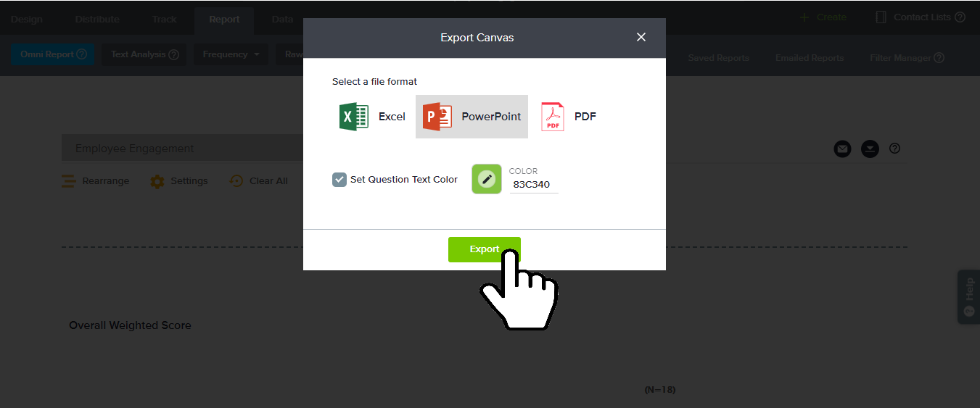Viewport: 980px width, 408px height.
Task: Open the Help side tab
Action: pyautogui.click(x=968, y=296)
